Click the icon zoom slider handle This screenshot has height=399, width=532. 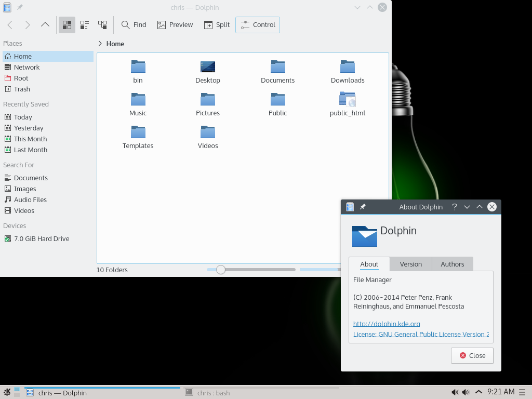tap(220, 270)
